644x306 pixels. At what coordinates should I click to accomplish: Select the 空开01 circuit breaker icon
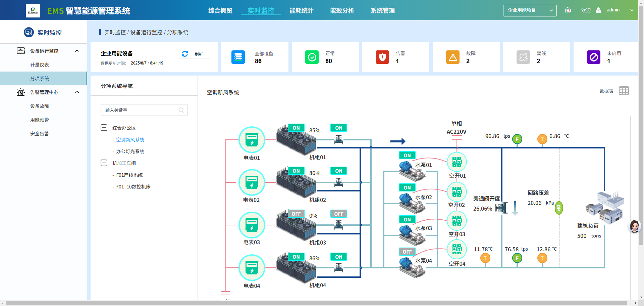(457, 162)
